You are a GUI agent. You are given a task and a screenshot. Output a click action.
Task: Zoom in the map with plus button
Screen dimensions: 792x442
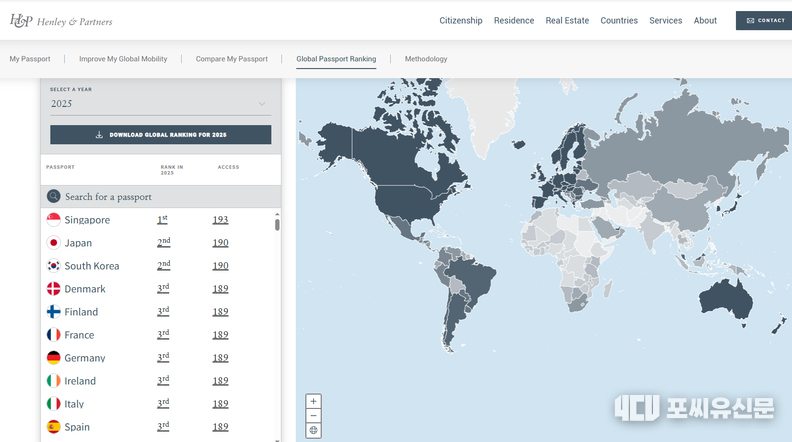(x=313, y=402)
